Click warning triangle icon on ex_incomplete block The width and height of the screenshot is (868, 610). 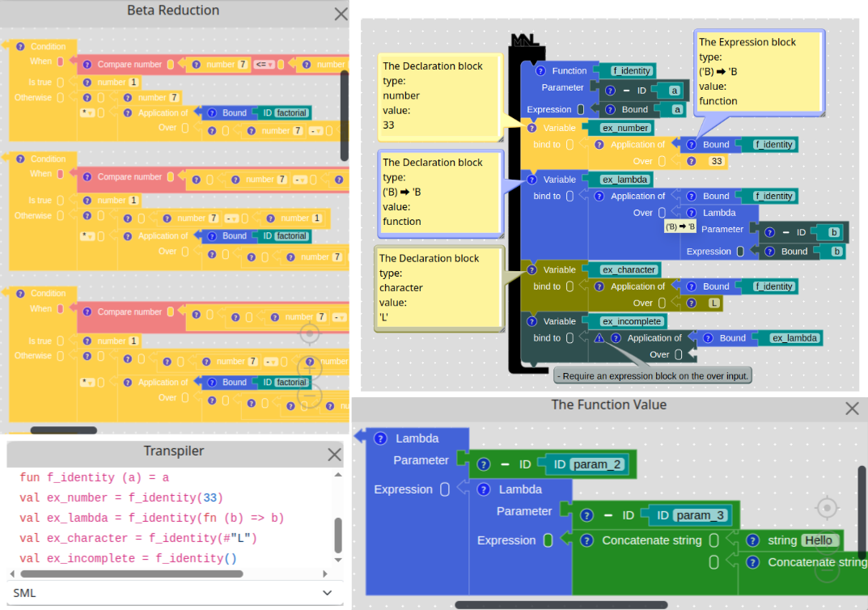(599, 338)
